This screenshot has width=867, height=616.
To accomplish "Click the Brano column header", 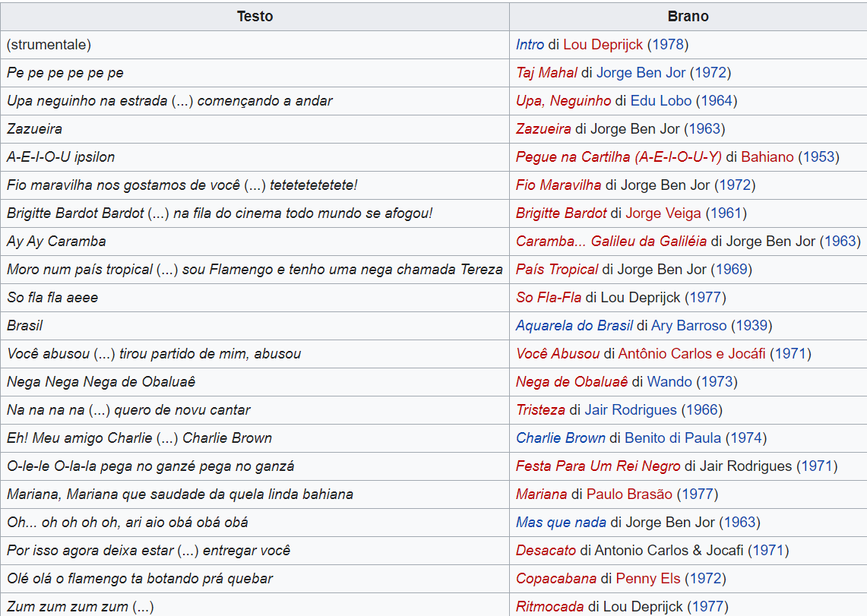I will click(688, 17).
